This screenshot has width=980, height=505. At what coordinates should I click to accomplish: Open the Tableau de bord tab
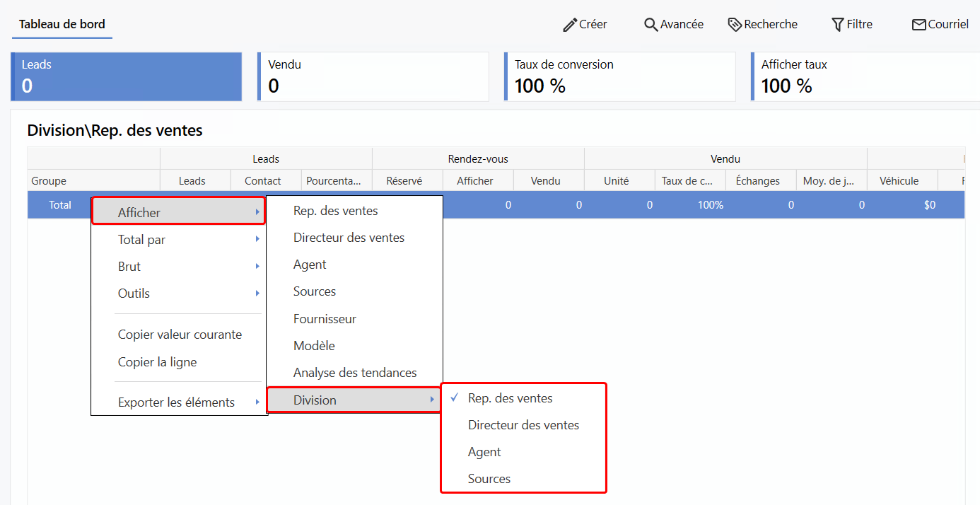(62, 24)
